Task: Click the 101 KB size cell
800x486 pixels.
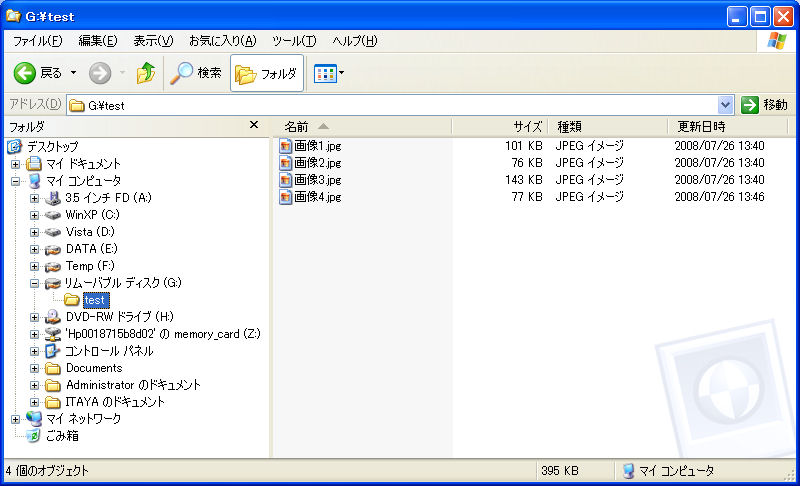Action: point(523,146)
